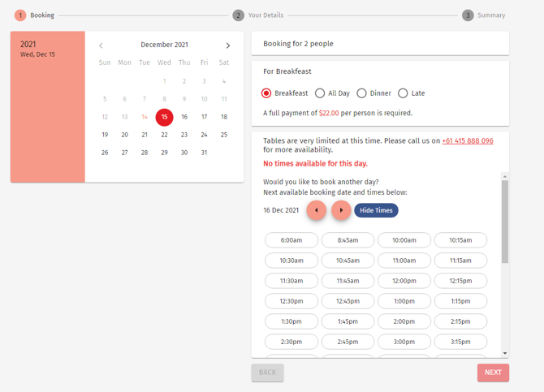
Task: Call the +61 415 888 096 phone link
Action: tap(468, 140)
